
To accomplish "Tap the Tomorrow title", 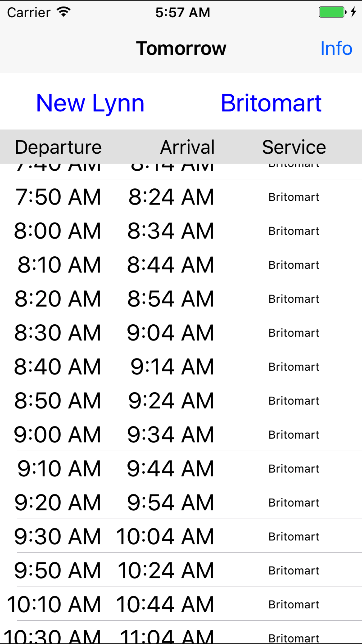I will [181, 48].
